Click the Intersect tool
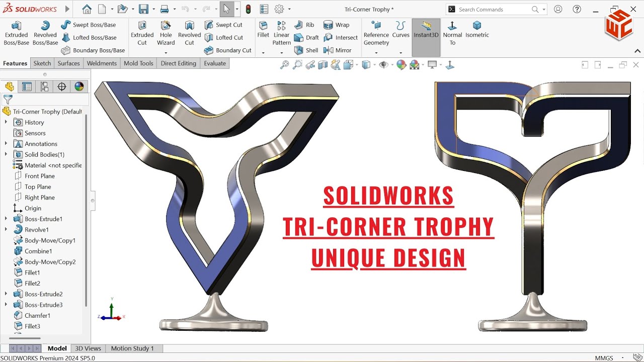Viewport: 644px width, 362px height. 341,38
